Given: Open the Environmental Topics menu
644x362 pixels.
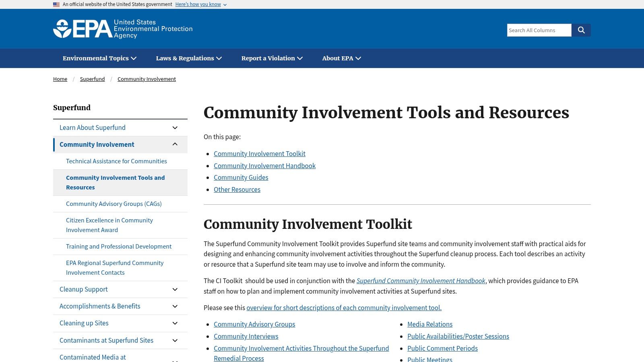Looking at the screenshot, I should (x=99, y=58).
